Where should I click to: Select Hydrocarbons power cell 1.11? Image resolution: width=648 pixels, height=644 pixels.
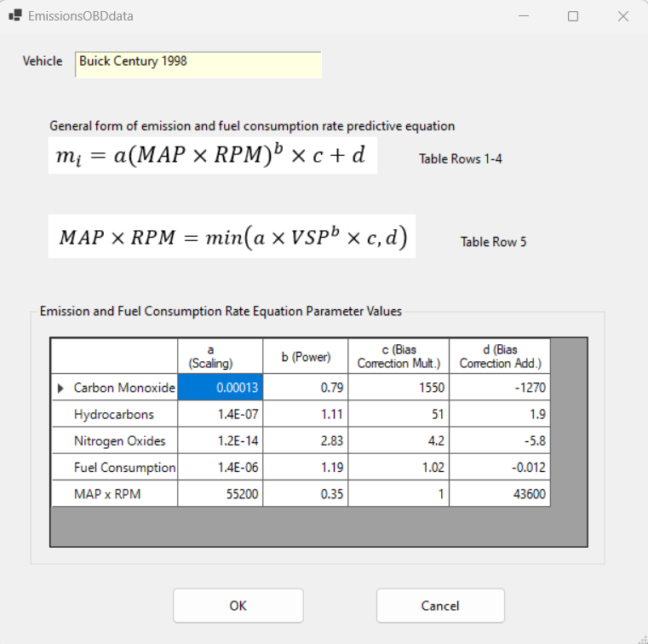click(306, 414)
